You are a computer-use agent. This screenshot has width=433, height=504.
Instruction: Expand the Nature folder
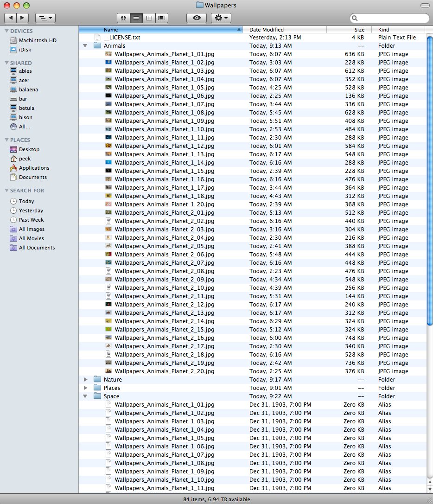[x=85, y=380]
